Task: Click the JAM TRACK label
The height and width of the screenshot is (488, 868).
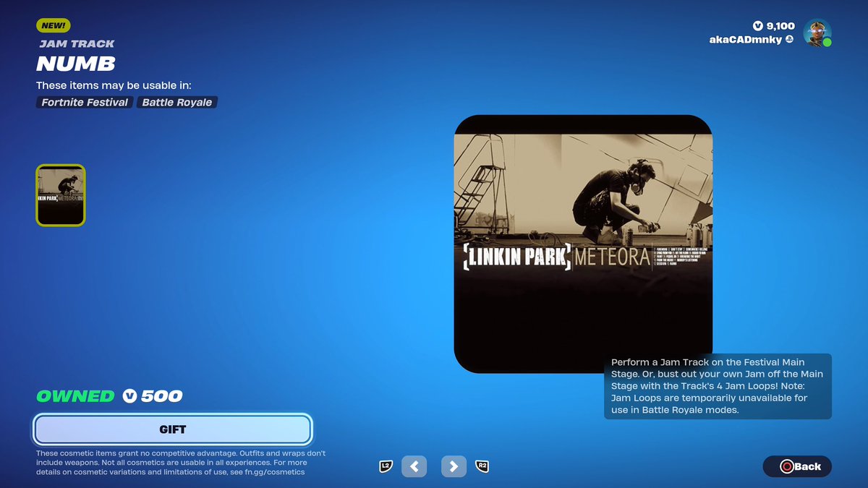Action: [x=77, y=43]
